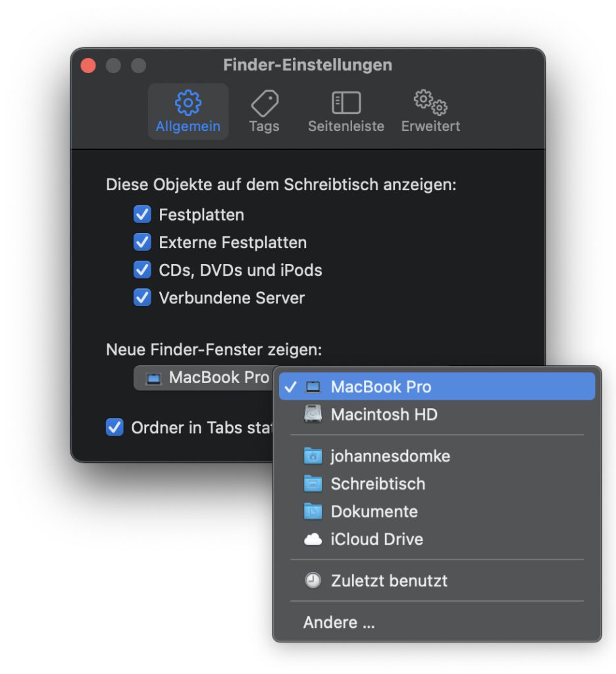The height and width of the screenshot is (674, 616).
Task: Open the Seitenleiste settings via its icon
Action: (345, 103)
